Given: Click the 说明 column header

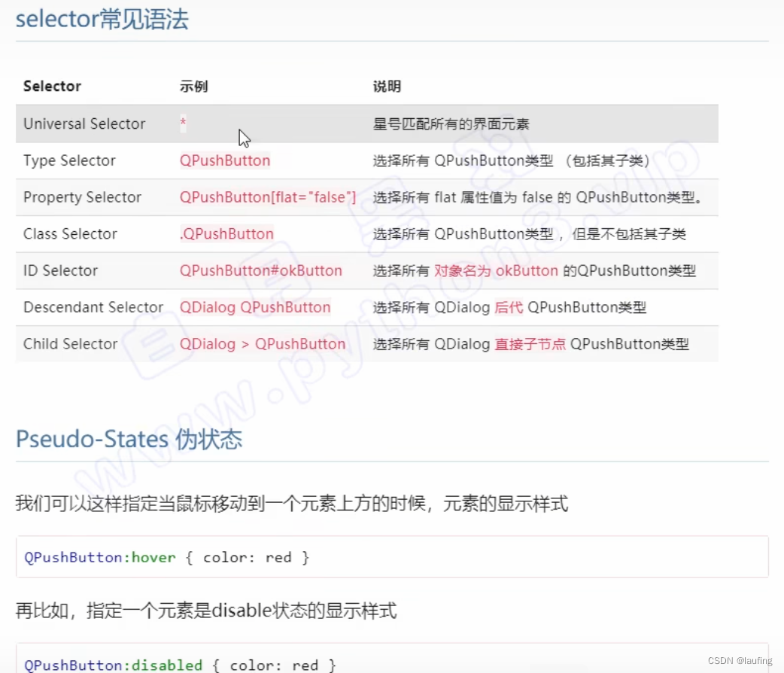Looking at the screenshot, I should coord(386,86).
